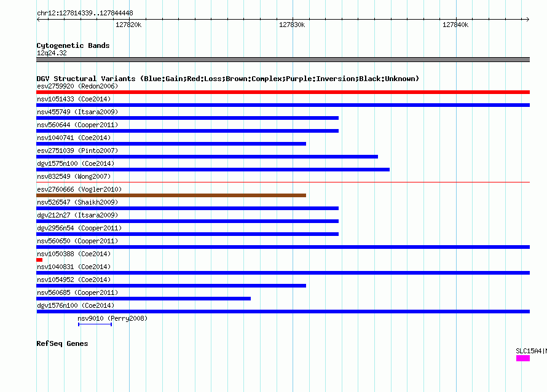This screenshot has width=547, height=392.
Task: Click the nsv560650 (Cooper2011) blue bar
Action: click(x=283, y=247)
